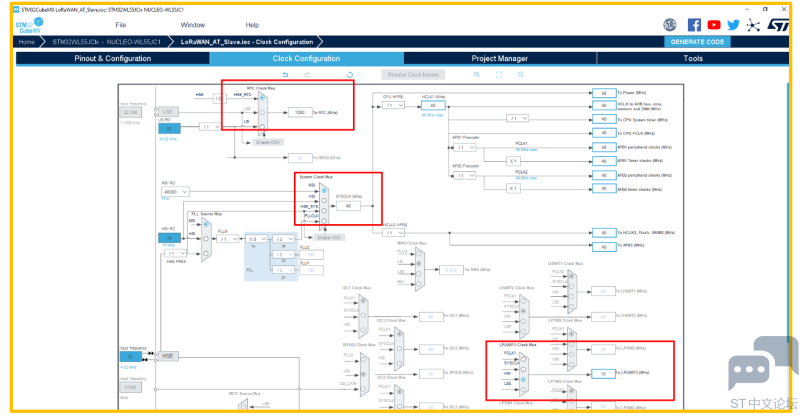Open the ST community network icon
This screenshot has height=419, width=807.
click(753, 25)
